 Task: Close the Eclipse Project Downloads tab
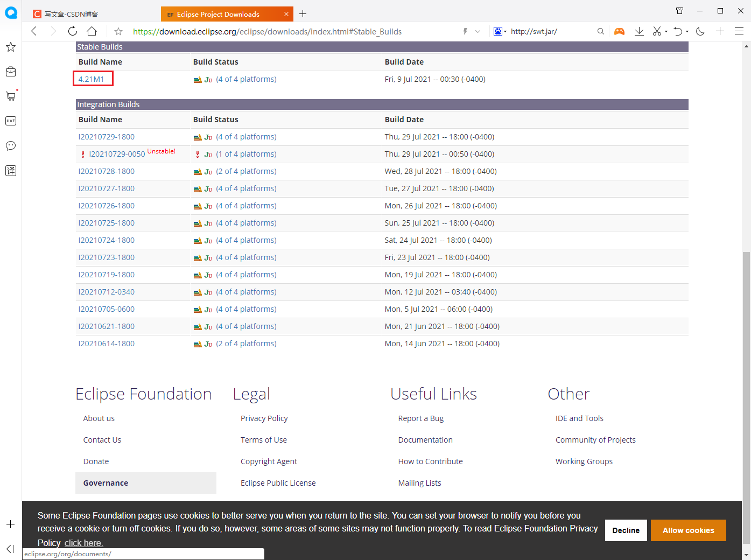click(x=286, y=14)
